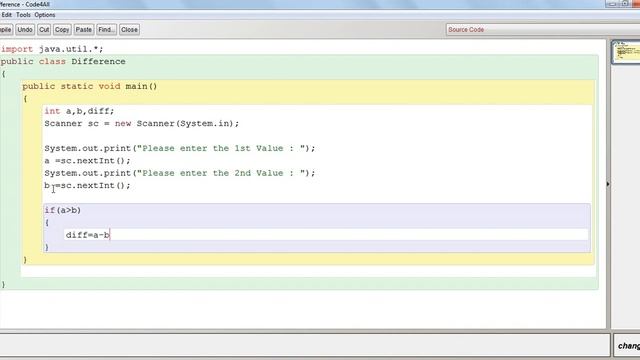Click the bottom status message area
Viewport: 640px width, 360px height.
(304, 345)
